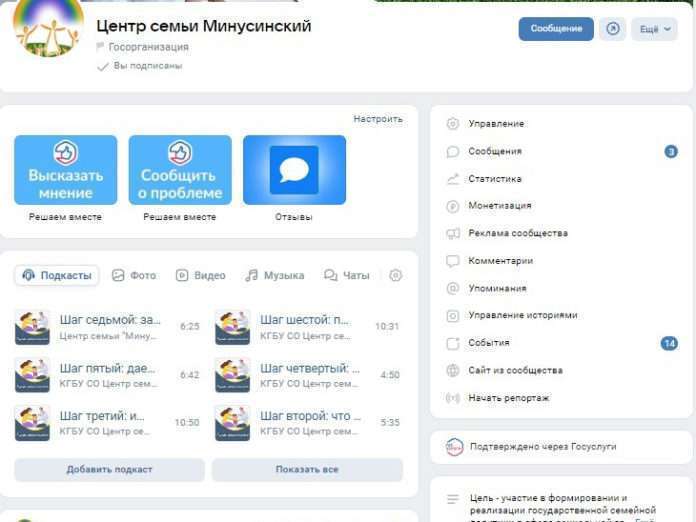
Task: Click the Настроить link
Action: [x=378, y=119]
